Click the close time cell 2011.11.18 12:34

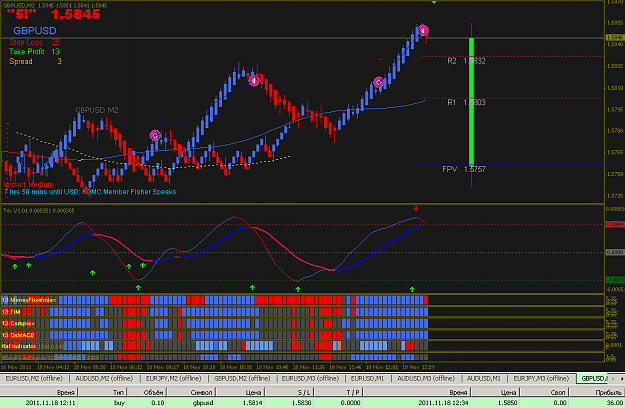[x=443, y=403]
